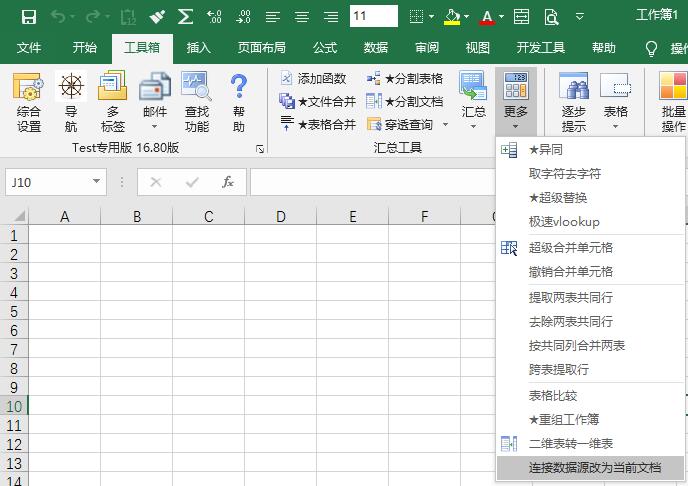Open the Name Box dropdown arrow

(x=97, y=182)
